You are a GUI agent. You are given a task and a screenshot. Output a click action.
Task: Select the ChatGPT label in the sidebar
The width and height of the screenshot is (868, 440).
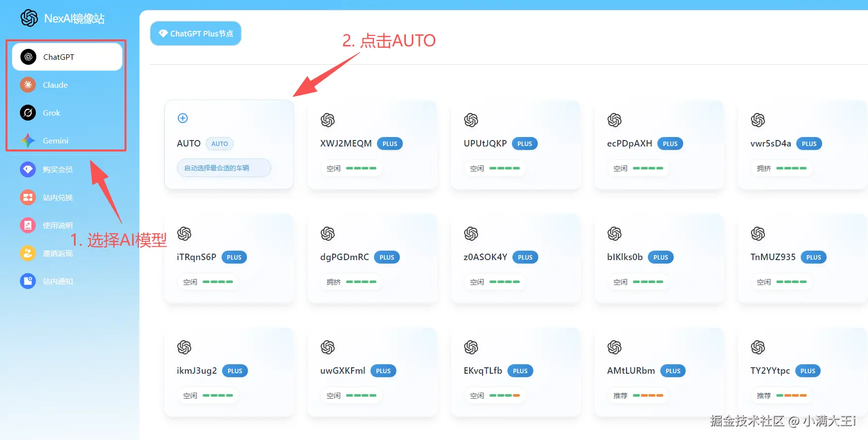[x=59, y=57]
